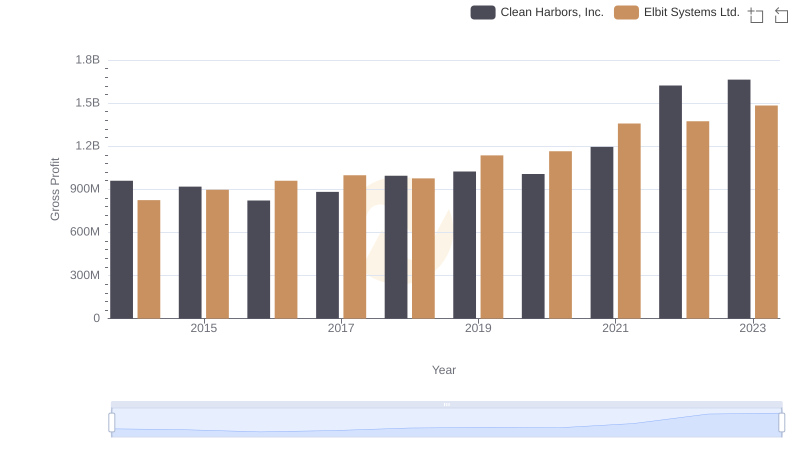Click the Gross Profit axis title
The height and width of the screenshot is (461, 800).
[55, 189]
